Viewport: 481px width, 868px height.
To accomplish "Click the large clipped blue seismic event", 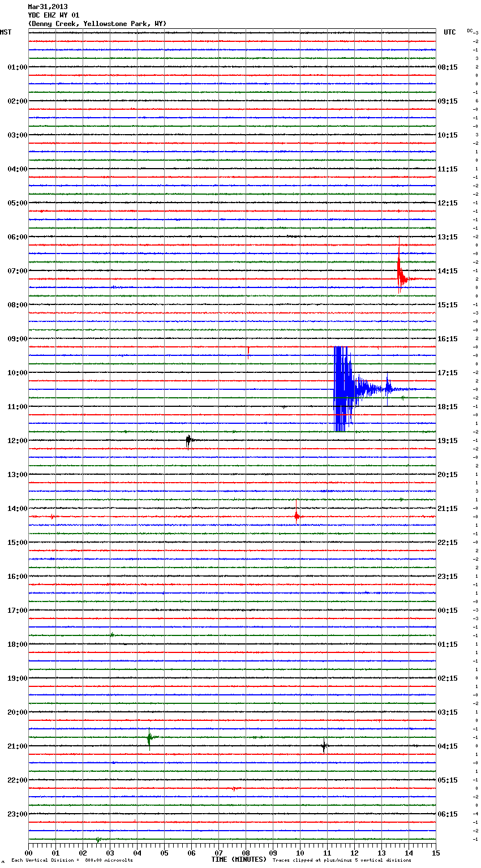I will click(343, 389).
